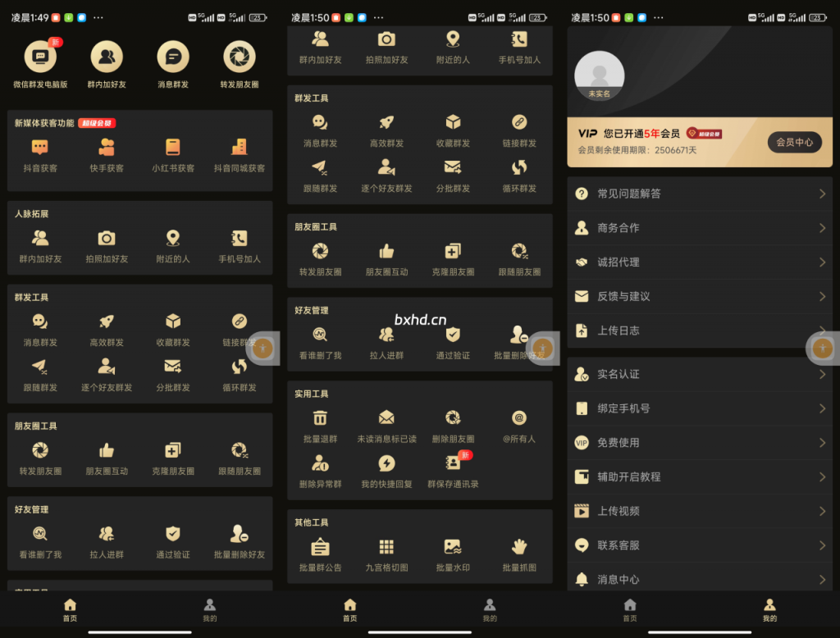The width and height of the screenshot is (840, 638).
Task: Open 我的快捷回复 lightning icon
Action: click(386, 463)
